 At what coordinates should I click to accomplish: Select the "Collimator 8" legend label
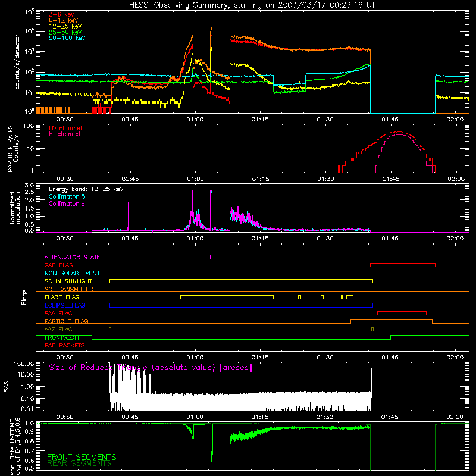tap(67, 196)
